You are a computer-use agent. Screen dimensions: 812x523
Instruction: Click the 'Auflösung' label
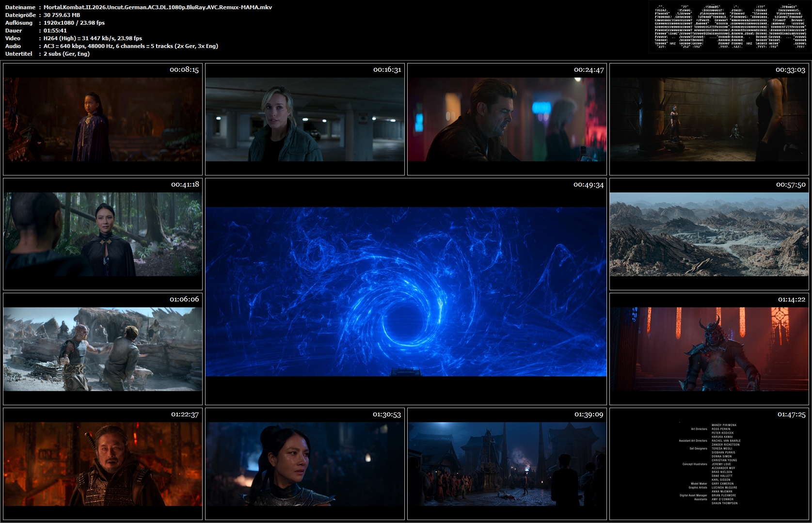(19, 23)
